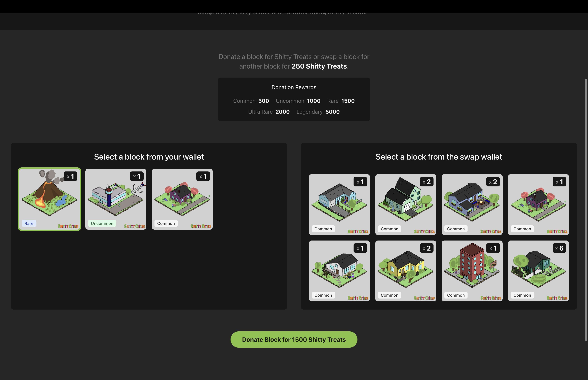Click the x2 count badge on yellow house

pos(427,248)
